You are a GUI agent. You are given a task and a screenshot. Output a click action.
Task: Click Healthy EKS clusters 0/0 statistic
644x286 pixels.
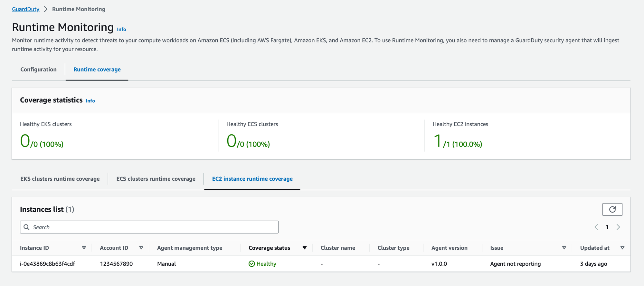coord(42,141)
